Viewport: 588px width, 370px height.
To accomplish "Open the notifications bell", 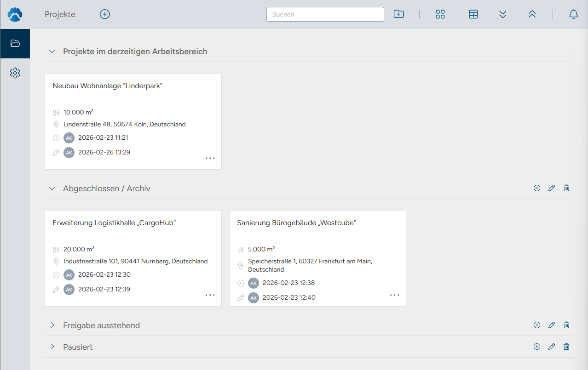I will click(x=573, y=14).
